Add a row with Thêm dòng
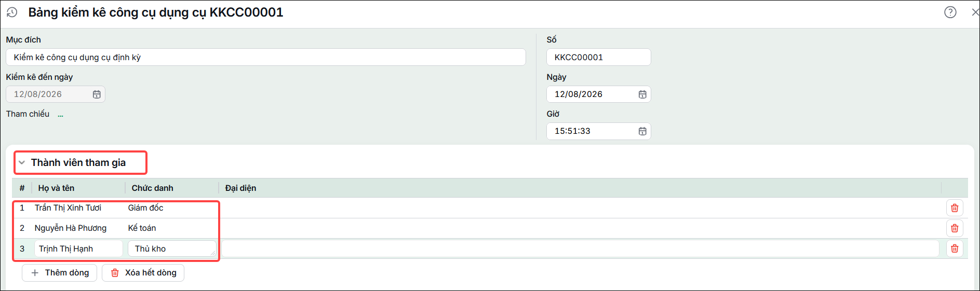This screenshot has height=291, width=980. click(x=60, y=273)
